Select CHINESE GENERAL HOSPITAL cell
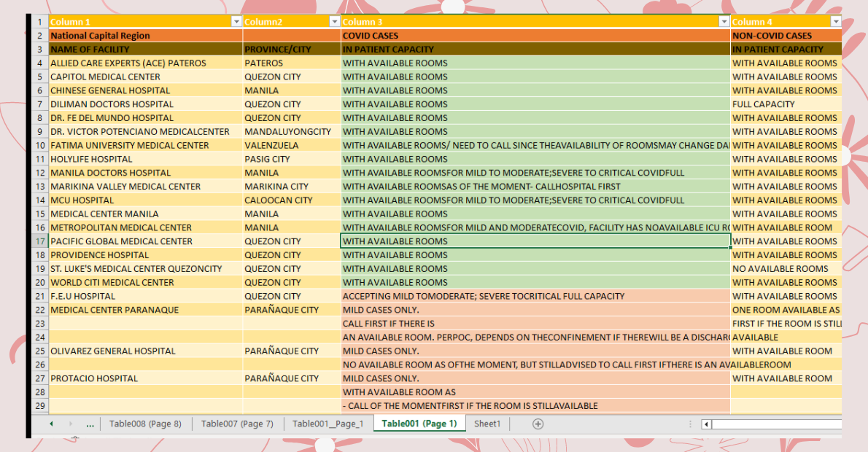 pos(146,90)
